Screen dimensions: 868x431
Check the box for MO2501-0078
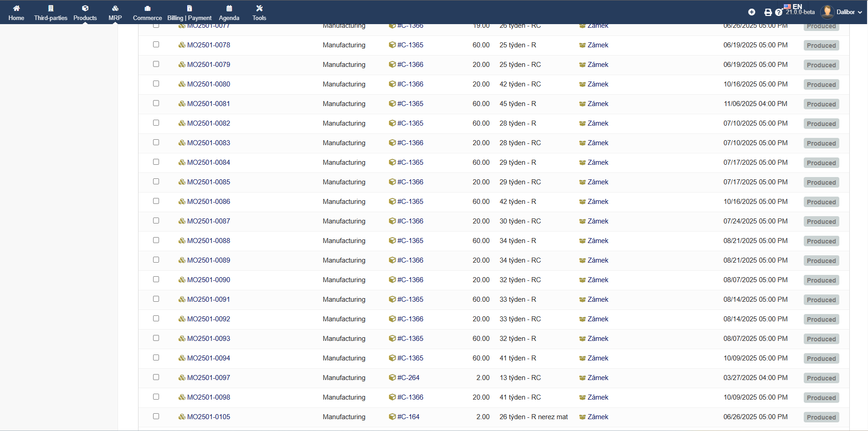156,45
